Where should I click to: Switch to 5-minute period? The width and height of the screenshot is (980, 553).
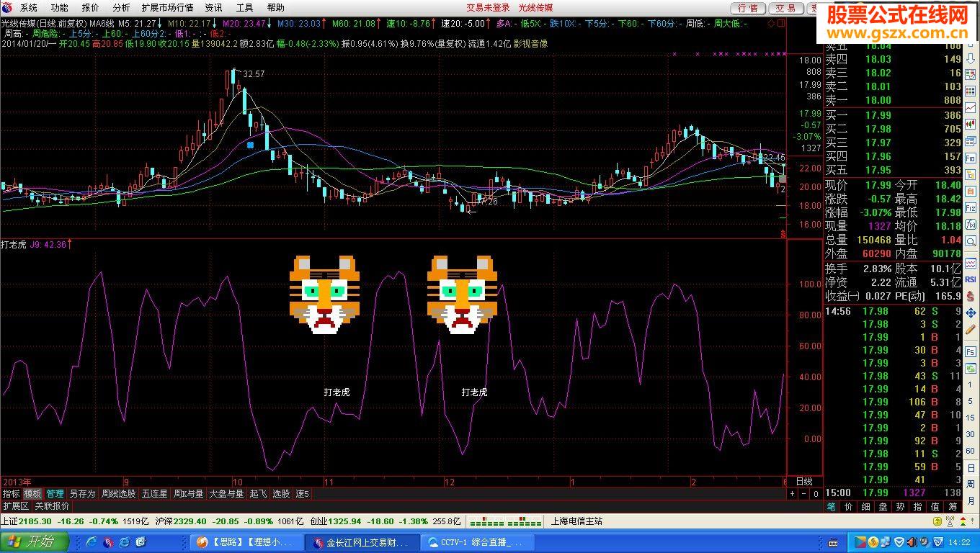point(970,401)
